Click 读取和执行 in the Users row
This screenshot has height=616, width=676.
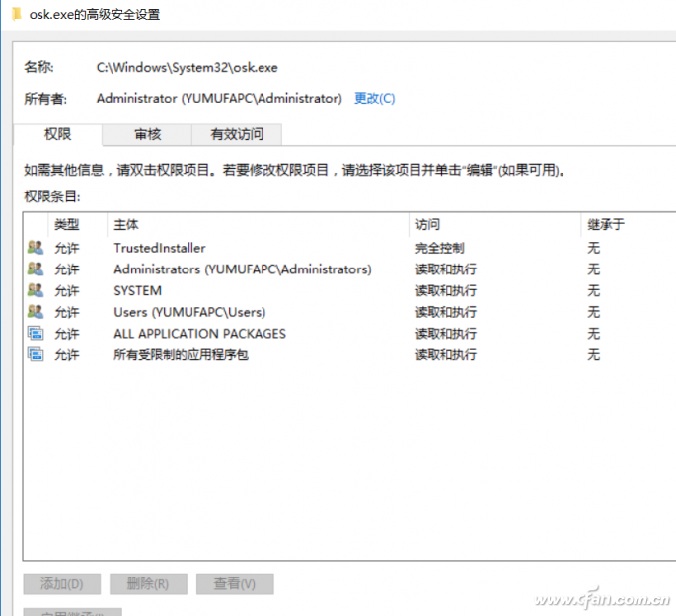tap(446, 312)
